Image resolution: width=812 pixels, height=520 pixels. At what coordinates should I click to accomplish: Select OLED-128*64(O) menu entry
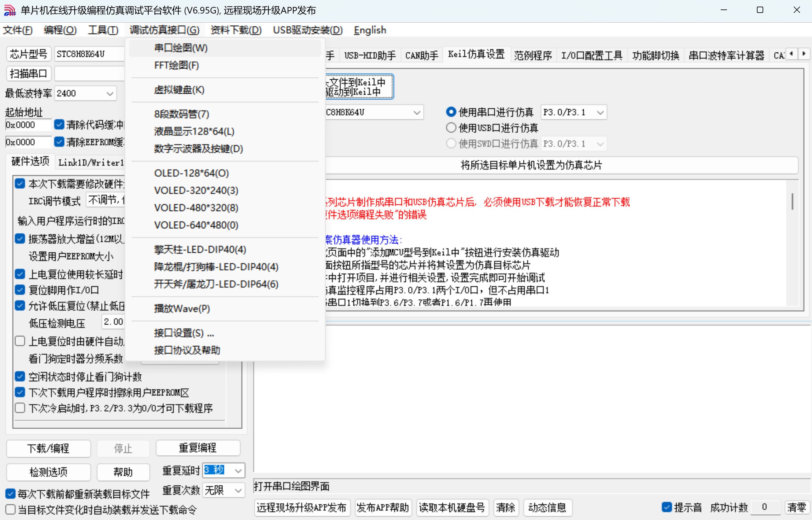pyautogui.click(x=225, y=173)
